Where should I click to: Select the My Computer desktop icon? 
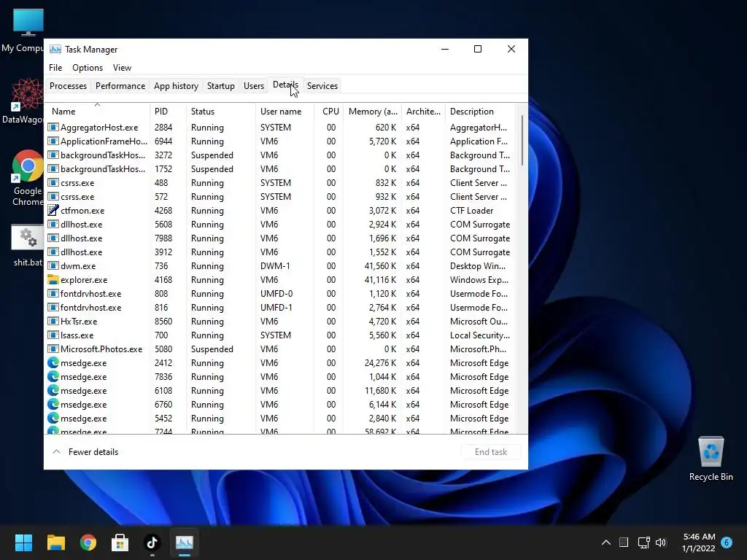(23, 31)
